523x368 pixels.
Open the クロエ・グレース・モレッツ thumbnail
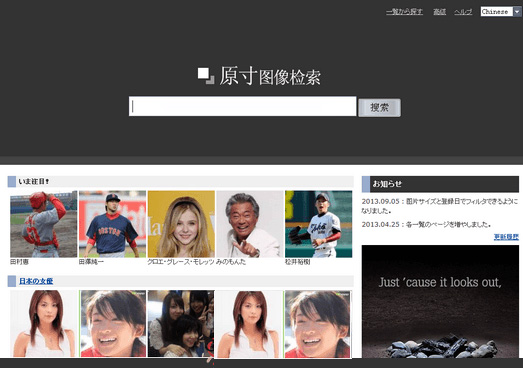[x=181, y=224]
